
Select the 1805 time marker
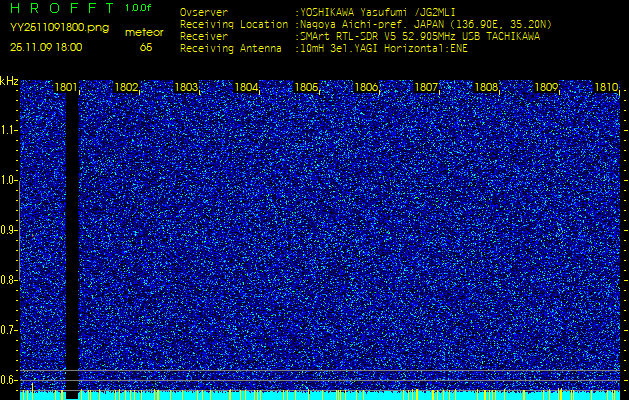[306, 88]
